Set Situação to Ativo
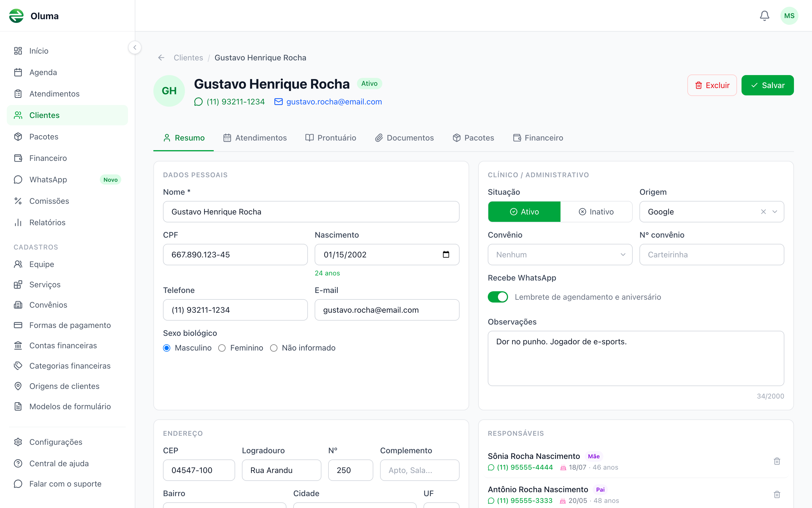The height and width of the screenshot is (508, 812). [x=524, y=212]
